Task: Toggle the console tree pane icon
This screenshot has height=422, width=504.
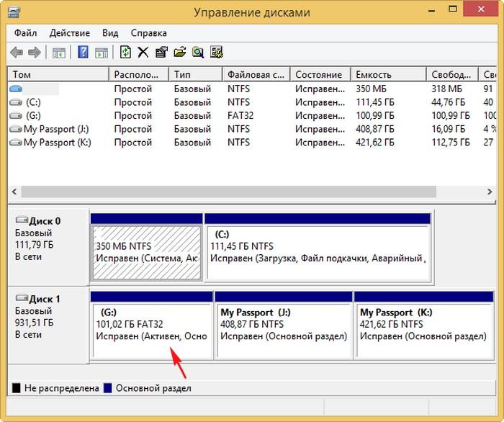Action: [59, 53]
